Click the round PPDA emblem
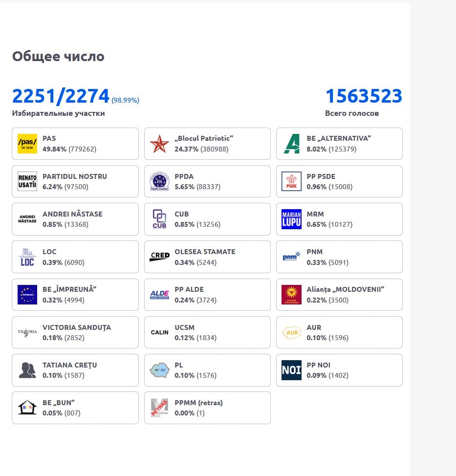The image size is (456, 476). (159, 181)
